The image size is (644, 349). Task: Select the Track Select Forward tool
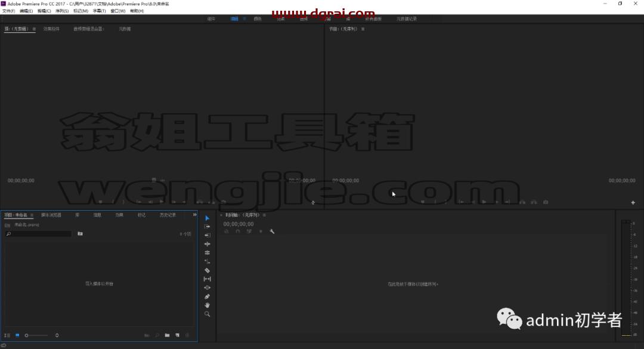coord(207,227)
